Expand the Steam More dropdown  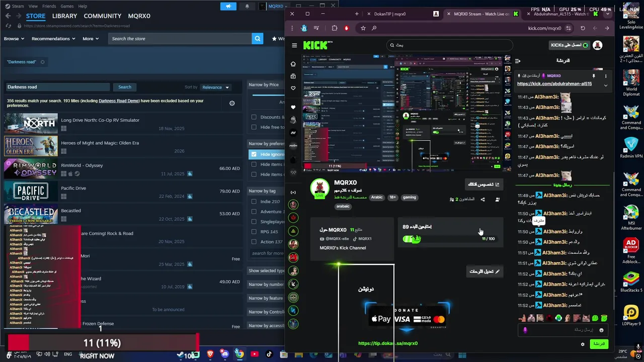pyautogui.click(x=91, y=39)
